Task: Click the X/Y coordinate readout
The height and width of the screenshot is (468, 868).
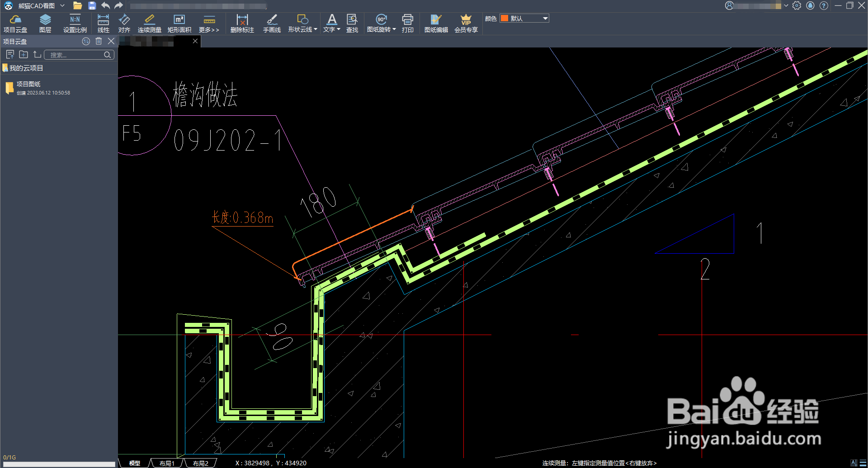Action: 271,463
